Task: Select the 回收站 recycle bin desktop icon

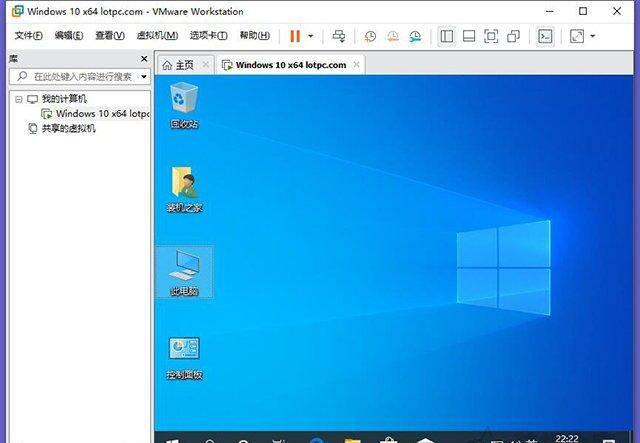Action: 184,105
